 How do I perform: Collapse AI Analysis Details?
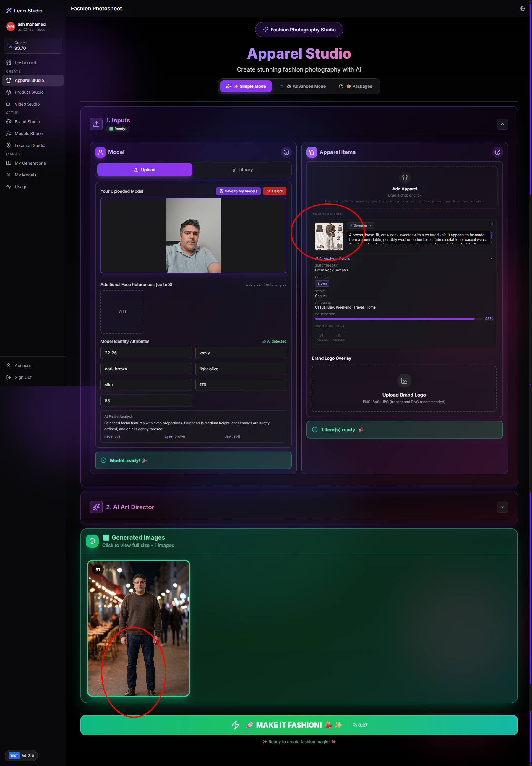click(491, 259)
